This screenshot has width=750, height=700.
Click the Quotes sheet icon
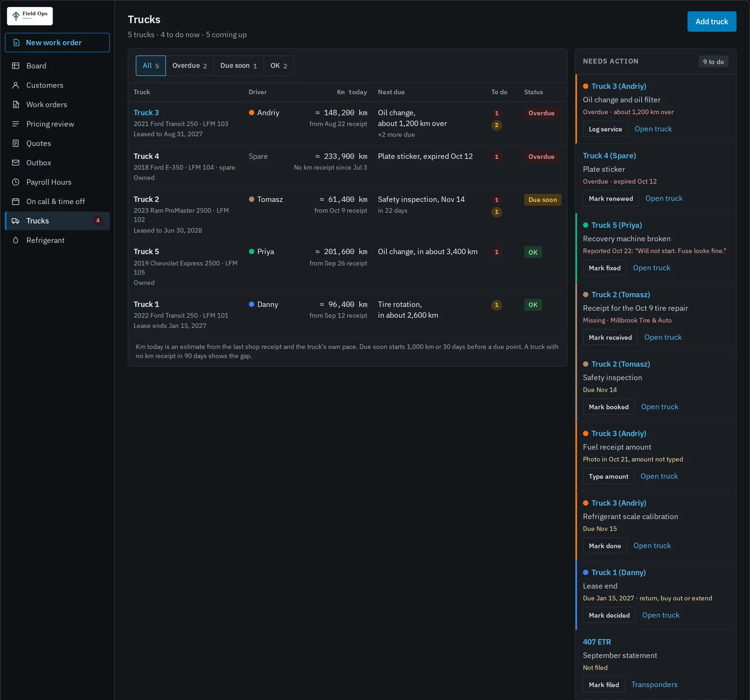[15, 143]
